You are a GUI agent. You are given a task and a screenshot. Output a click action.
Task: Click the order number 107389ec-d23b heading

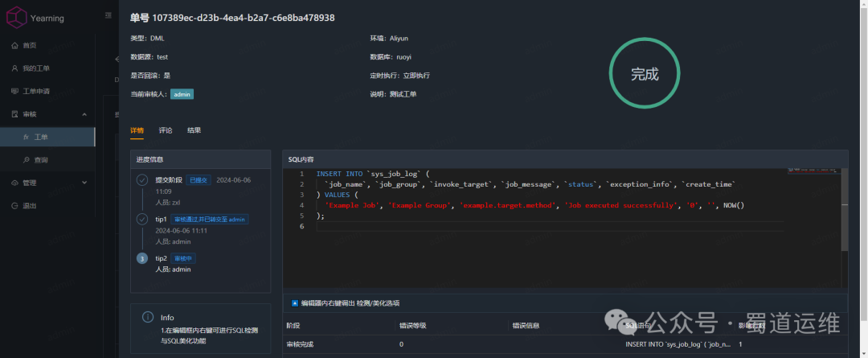pyautogui.click(x=232, y=18)
